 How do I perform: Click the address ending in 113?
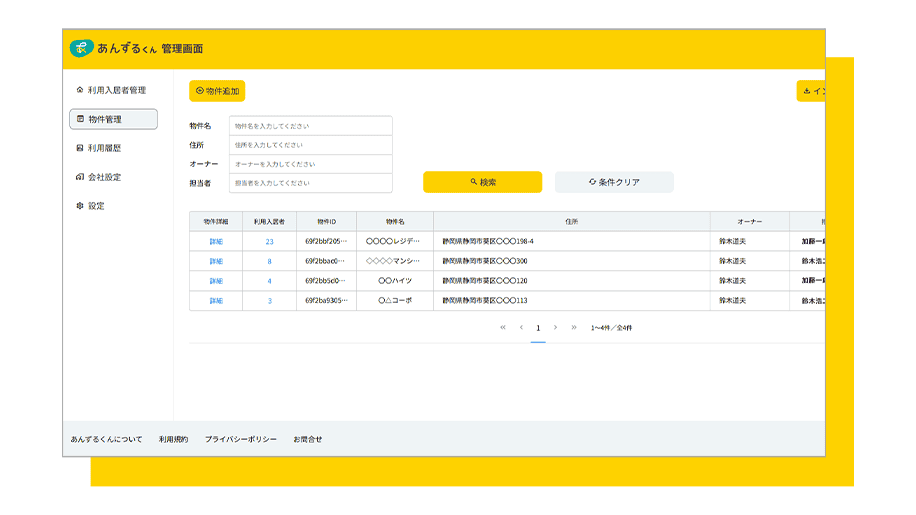tap(485, 301)
